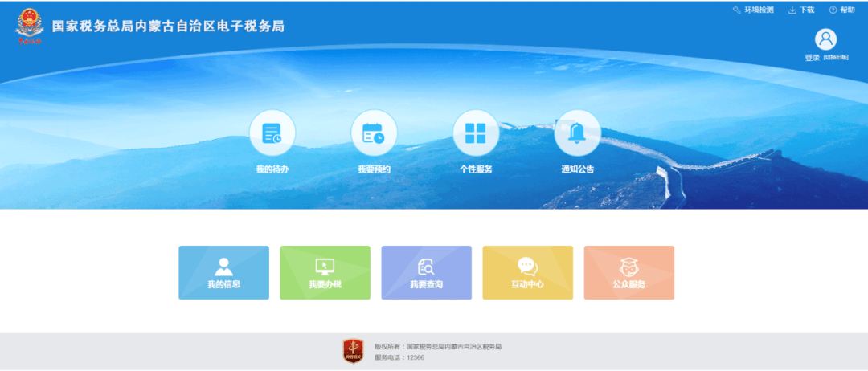The height and width of the screenshot is (371, 868).
Task: Open the 公众服务 orange tile
Action: coord(628,272)
